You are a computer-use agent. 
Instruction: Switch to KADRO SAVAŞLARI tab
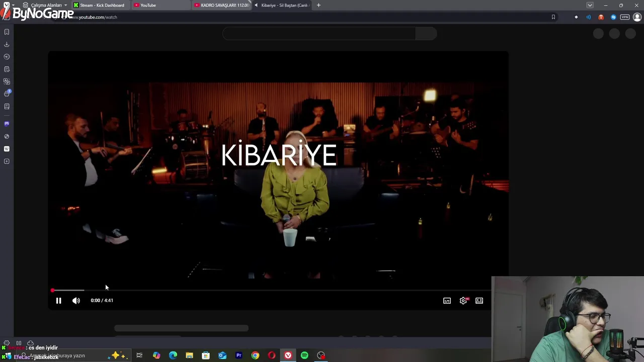(221, 5)
